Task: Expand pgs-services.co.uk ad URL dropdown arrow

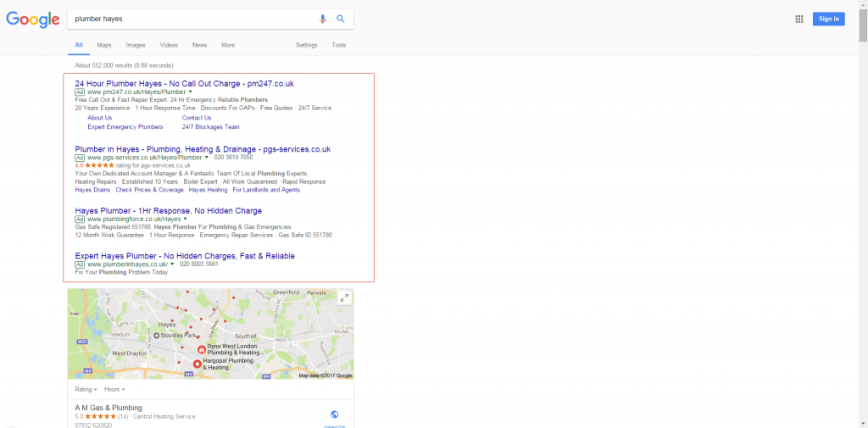Action: [207, 158]
